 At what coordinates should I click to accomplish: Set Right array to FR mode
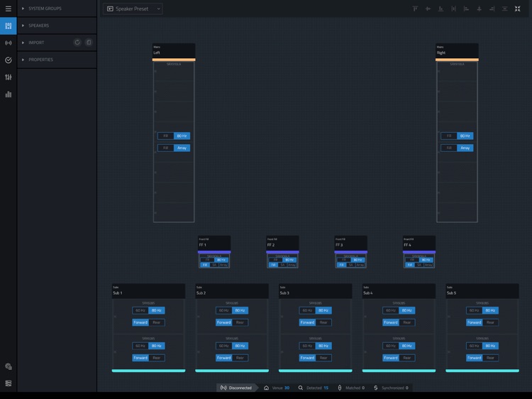point(449,136)
